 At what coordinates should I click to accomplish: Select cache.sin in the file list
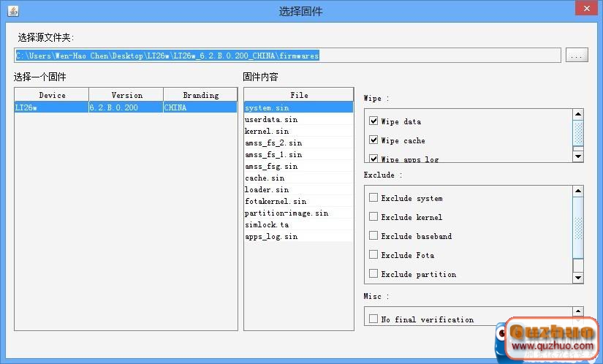(299, 178)
